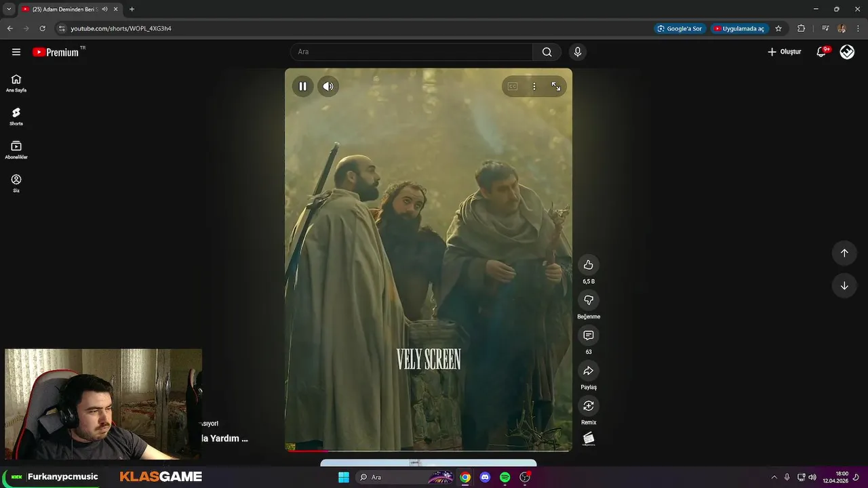Submit search with the magnifier button
Viewport: 868px width, 488px height.
click(547, 52)
